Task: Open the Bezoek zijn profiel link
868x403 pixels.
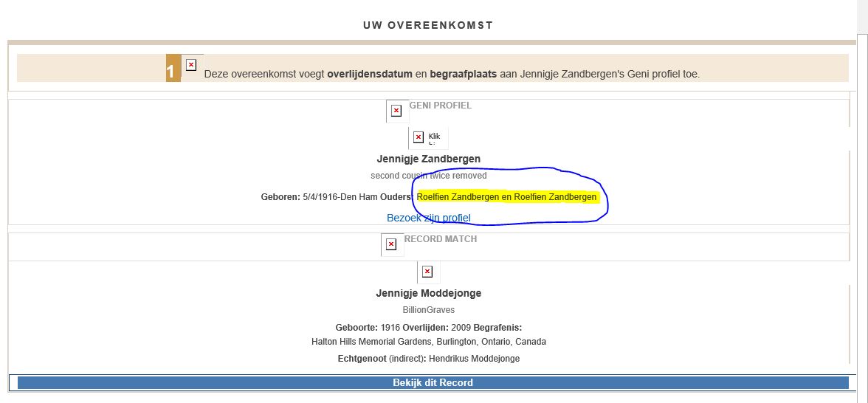Action: coord(428,218)
